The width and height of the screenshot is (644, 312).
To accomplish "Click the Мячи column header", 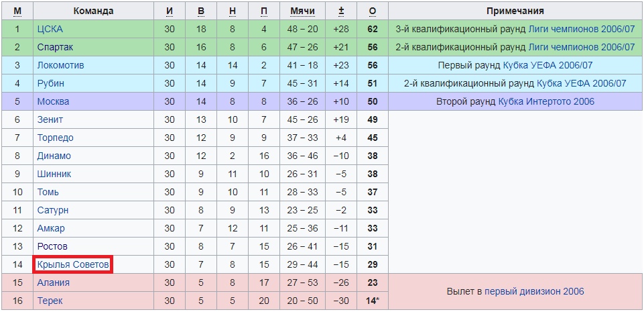I will (302, 11).
